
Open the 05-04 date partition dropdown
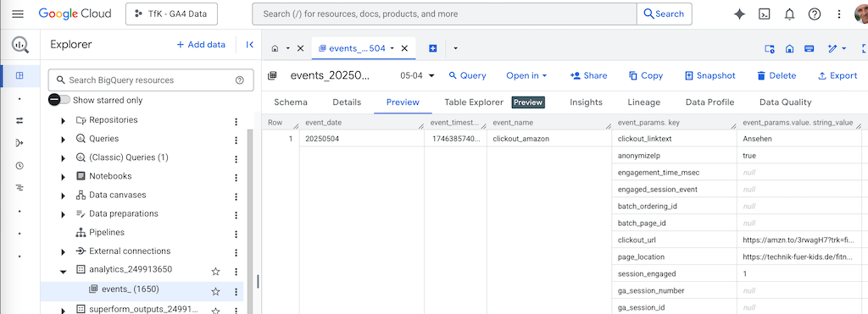417,75
